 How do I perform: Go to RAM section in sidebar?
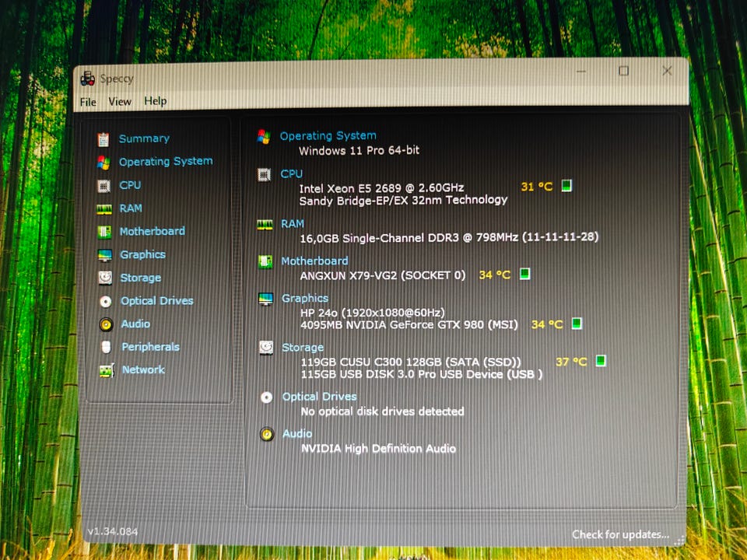[131, 208]
